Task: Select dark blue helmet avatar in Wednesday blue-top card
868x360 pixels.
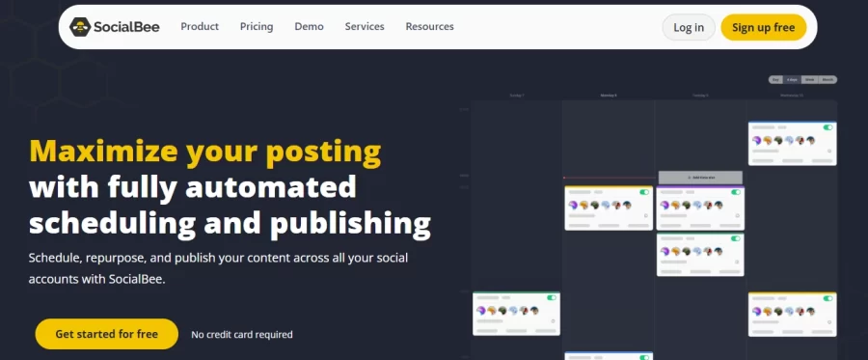Action: pos(810,141)
